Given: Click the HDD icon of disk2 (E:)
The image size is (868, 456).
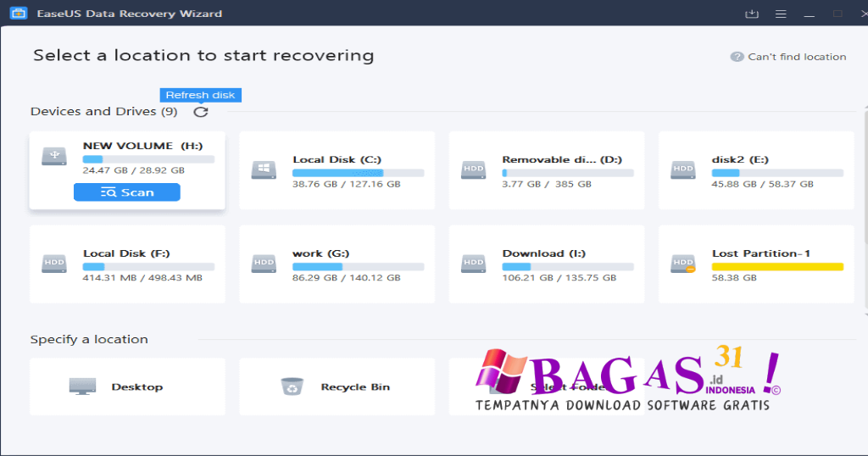Looking at the screenshot, I should (683, 170).
